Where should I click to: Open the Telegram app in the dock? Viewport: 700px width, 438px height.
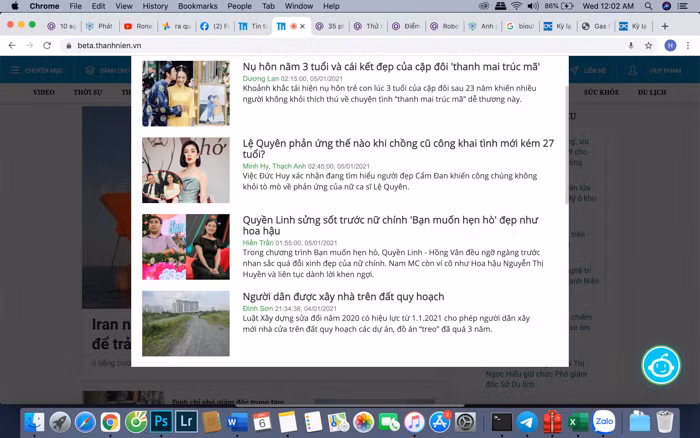527,422
